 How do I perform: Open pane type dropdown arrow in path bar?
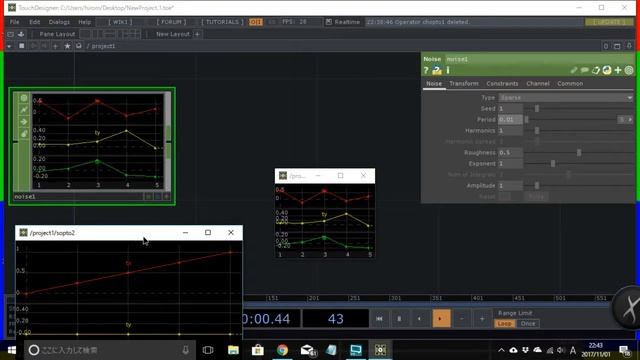pyautogui.click(x=9, y=46)
